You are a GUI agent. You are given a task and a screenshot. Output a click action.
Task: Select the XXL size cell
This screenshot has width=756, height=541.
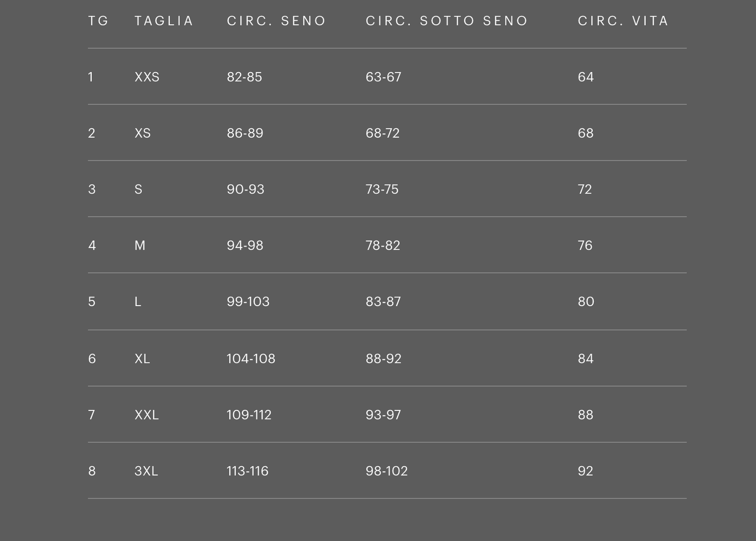(x=147, y=415)
